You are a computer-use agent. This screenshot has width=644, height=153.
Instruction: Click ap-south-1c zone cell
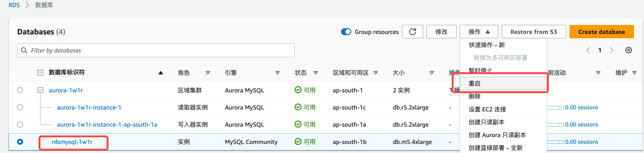[x=349, y=108]
